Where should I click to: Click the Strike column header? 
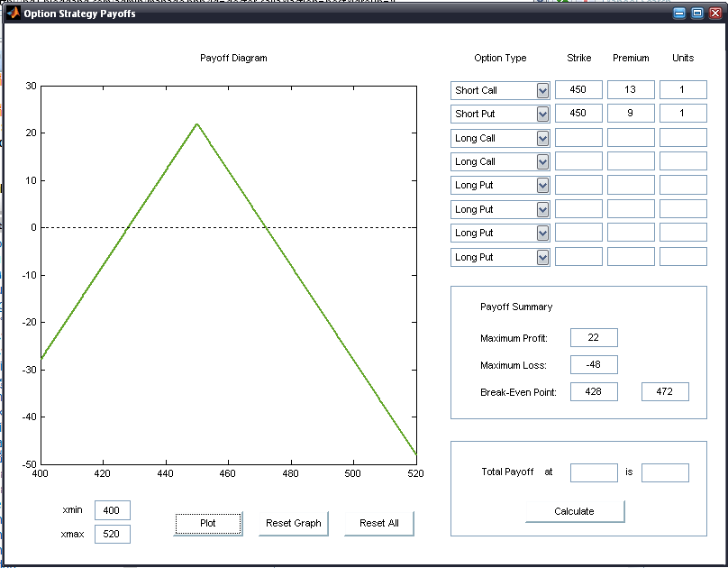(x=579, y=58)
